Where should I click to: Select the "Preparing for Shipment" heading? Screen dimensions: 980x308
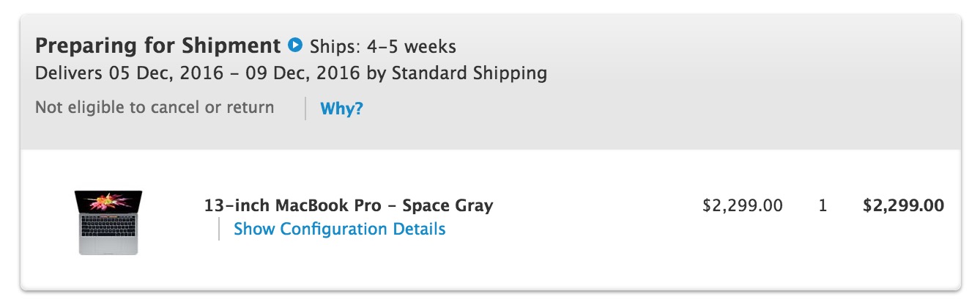click(x=157, y=46)
